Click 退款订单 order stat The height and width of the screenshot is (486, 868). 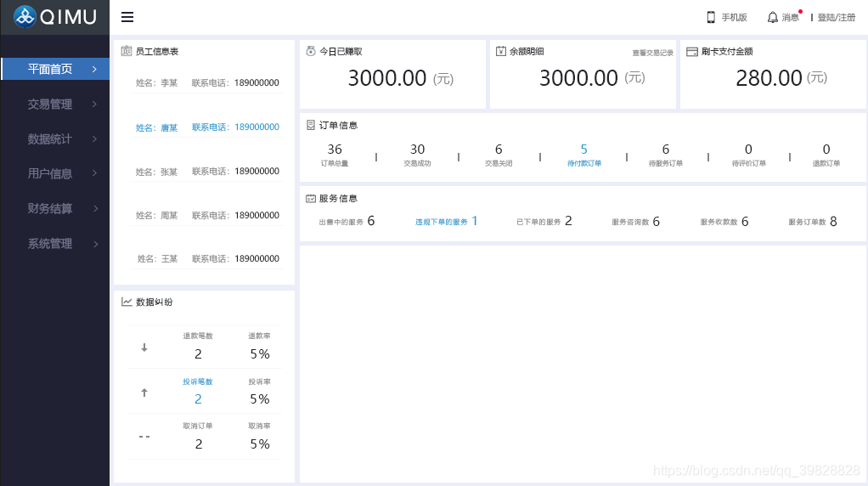click(826, 155)
